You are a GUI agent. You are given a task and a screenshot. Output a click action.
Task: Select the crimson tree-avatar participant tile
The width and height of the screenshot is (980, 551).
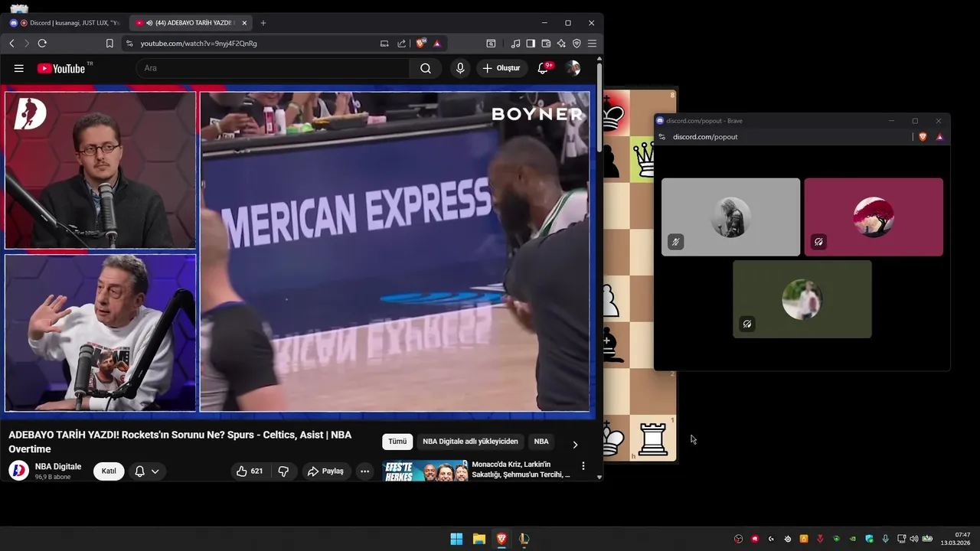874,217
